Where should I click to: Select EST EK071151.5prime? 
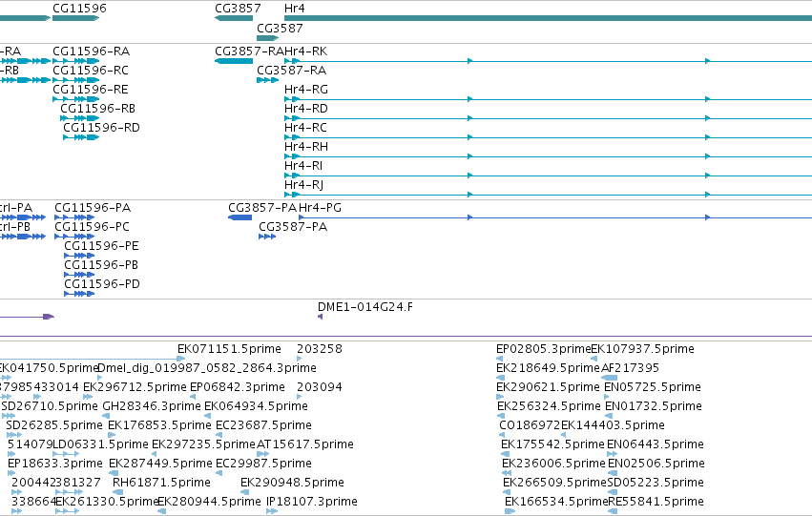[229, 349]
